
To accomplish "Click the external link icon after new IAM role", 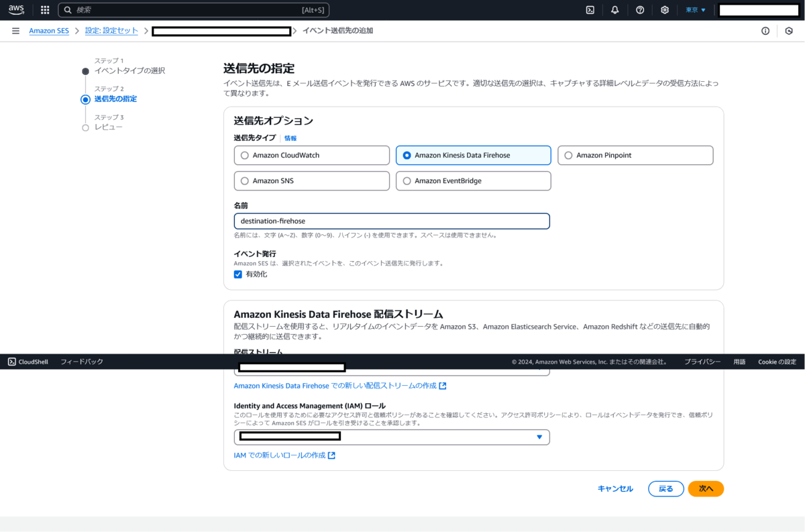I will tap(331, 456).
